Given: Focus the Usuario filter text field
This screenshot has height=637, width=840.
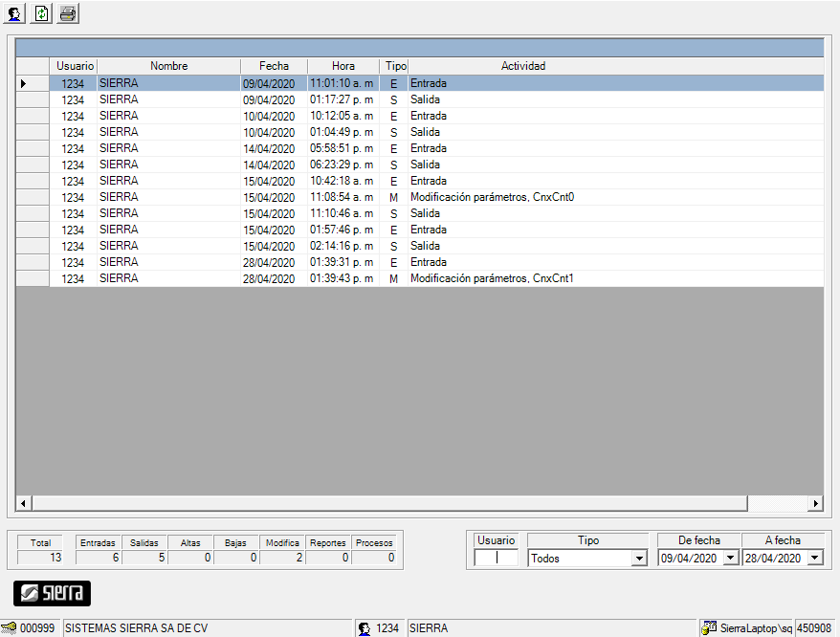Looking at the screenshot, I should point(496,559).
